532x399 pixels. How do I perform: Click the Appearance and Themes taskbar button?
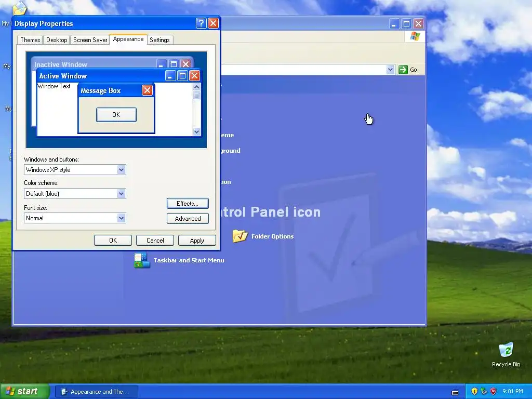pos(97,392)
